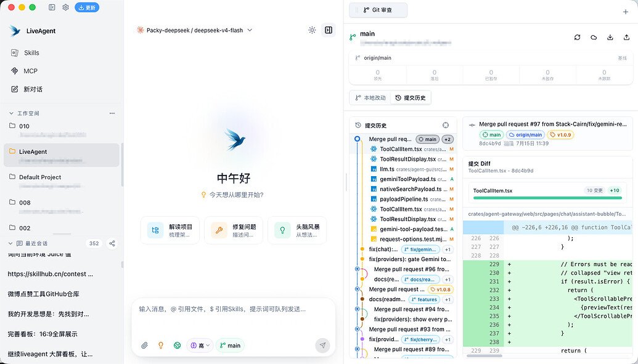638x364 pixels.
Task: Collapse the 最近会话 recent chats section
Action: (x=10, y=243)
